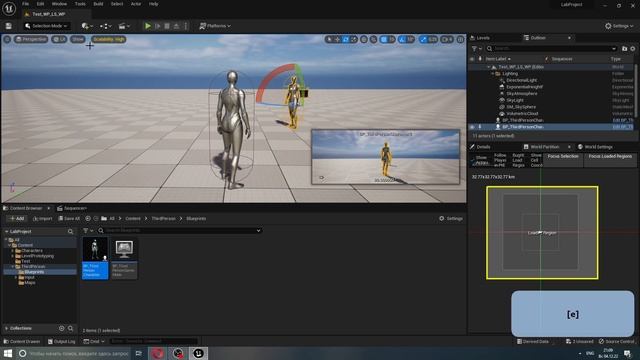Open the Platforms dropdown
Screen dimensions: 640x360
pyautogui.click(x=215, y=26)
